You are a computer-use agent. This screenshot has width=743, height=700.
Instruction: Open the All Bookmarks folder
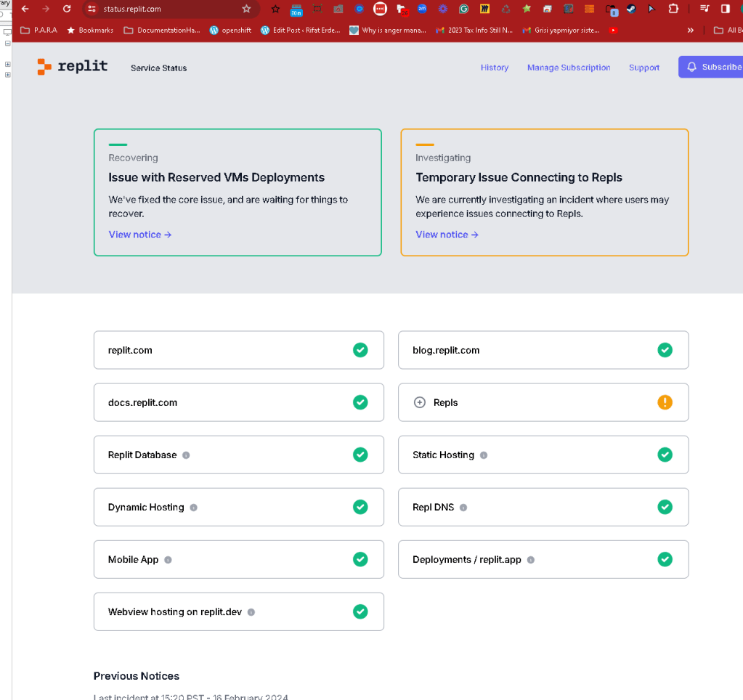[x=728, y=30]
